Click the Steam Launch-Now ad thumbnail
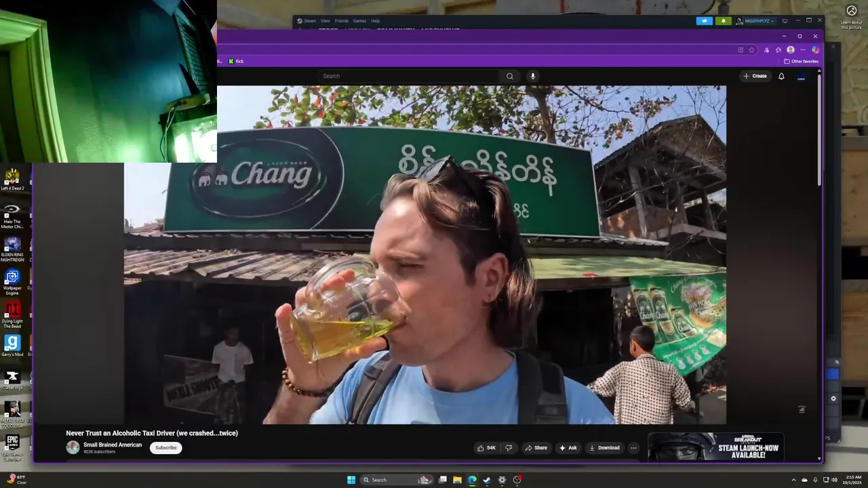Viewport: 868px width, 488px height. click(x=715, y=447)
